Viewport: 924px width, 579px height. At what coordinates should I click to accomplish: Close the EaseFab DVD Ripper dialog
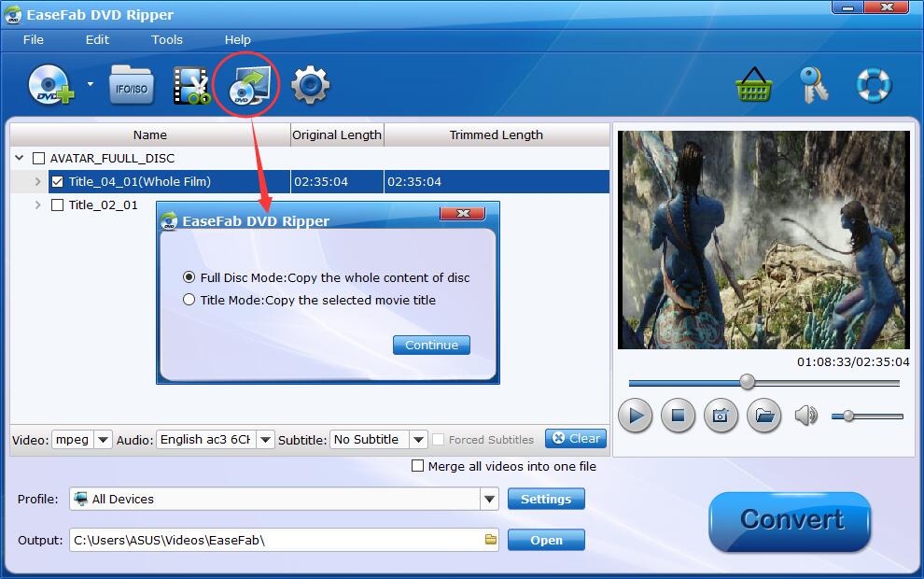463,214
